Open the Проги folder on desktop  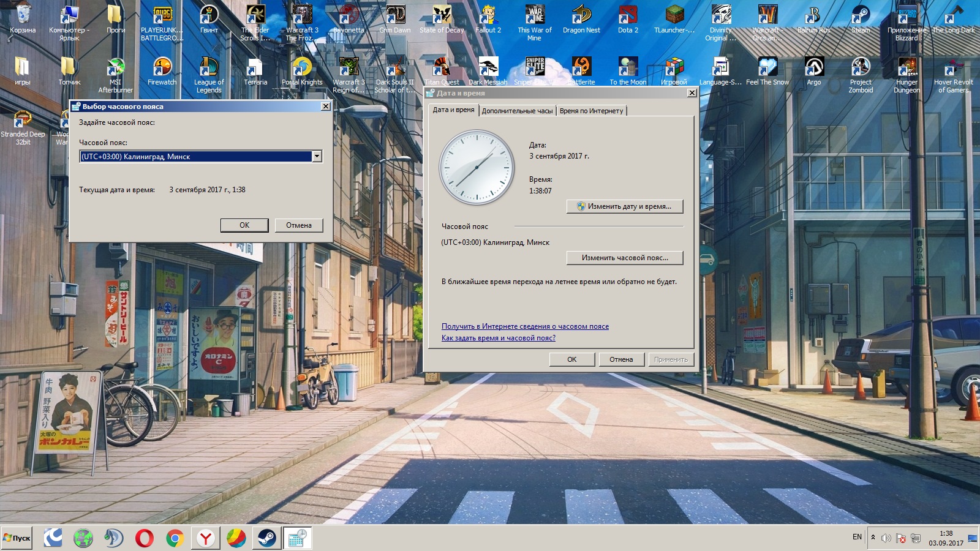[116, 20]
